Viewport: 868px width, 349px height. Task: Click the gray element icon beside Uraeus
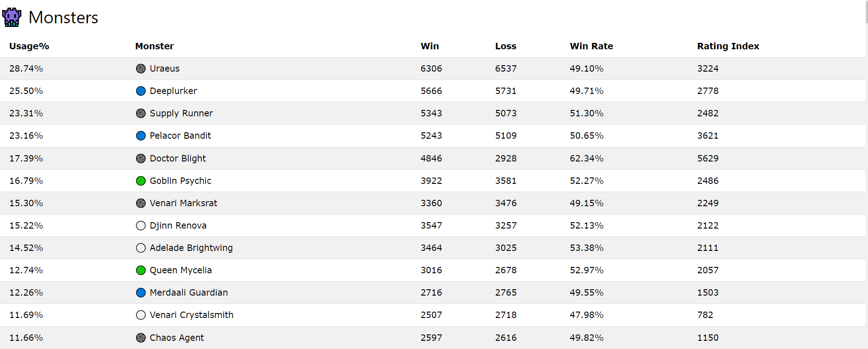[x=141, y=68]
